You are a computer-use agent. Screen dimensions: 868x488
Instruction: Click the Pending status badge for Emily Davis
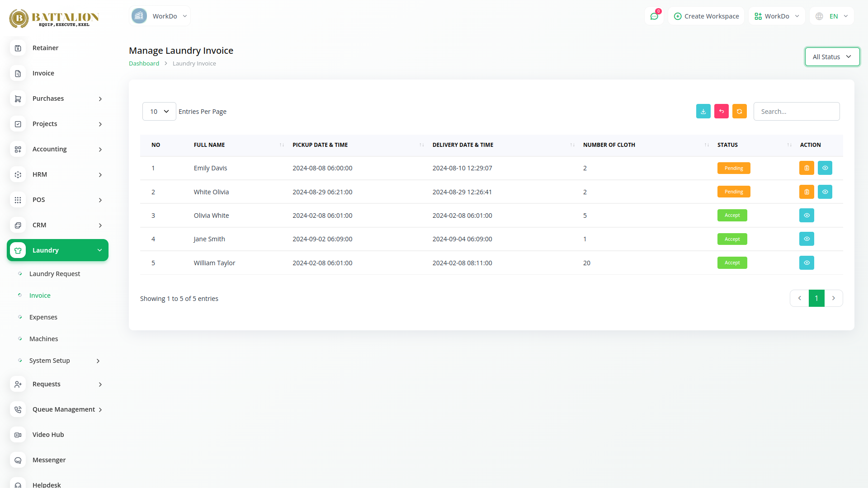click(x=733, y=168)
